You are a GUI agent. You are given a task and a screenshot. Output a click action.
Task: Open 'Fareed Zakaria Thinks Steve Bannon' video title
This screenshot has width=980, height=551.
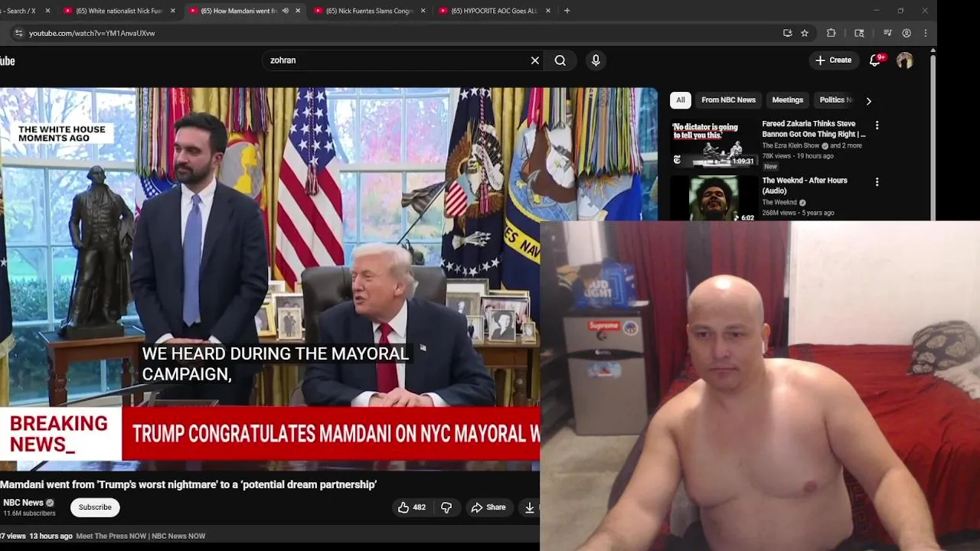[814, 129]
